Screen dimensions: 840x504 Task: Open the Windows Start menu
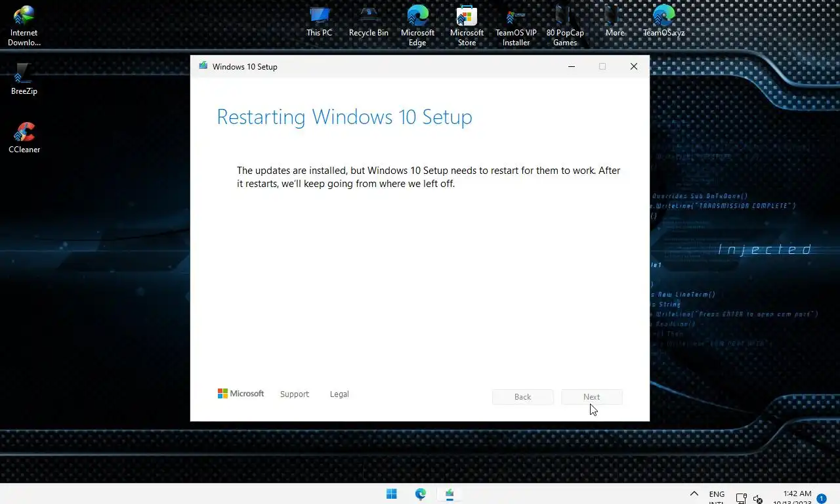pos(392,494)
